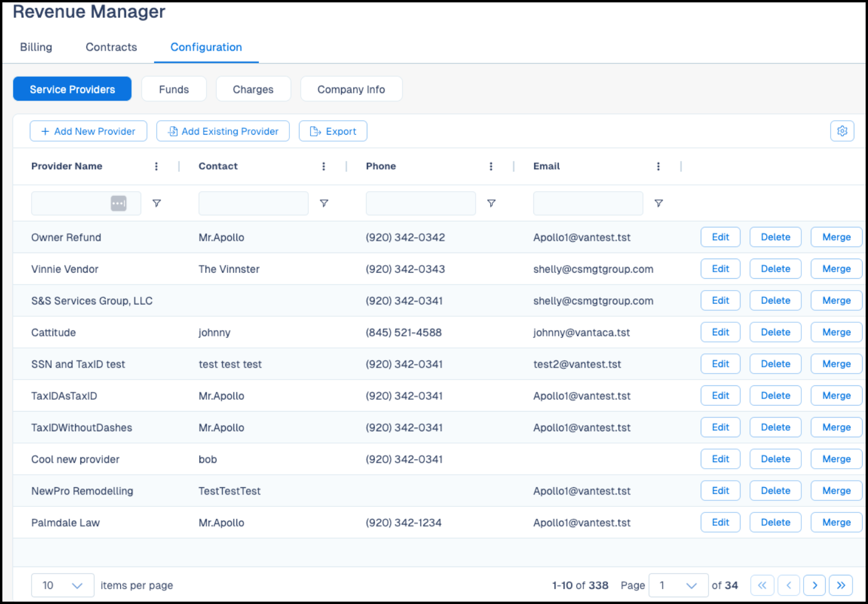The width and height of the screenshot is (868, 604).
Task: Switch to Billing tab
Action: pyautogui.click(x=36, y=47)
